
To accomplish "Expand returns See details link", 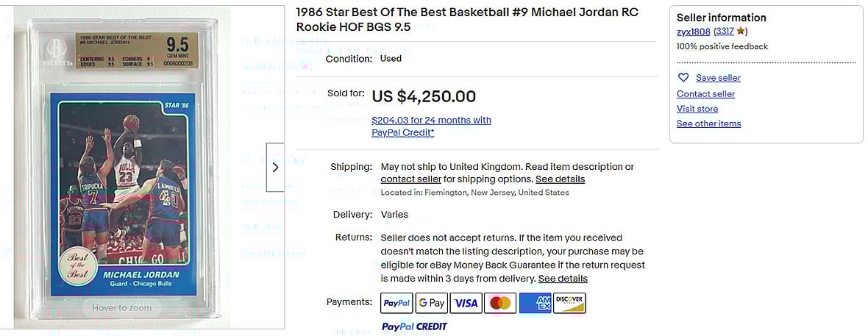I will pos(563,279).
